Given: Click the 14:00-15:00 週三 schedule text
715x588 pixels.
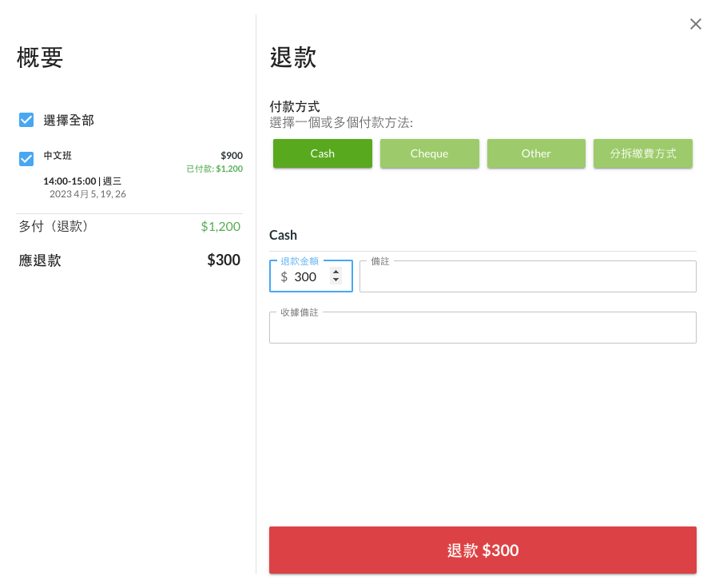Looking at the screenshot, I should (x=82, y=181).
